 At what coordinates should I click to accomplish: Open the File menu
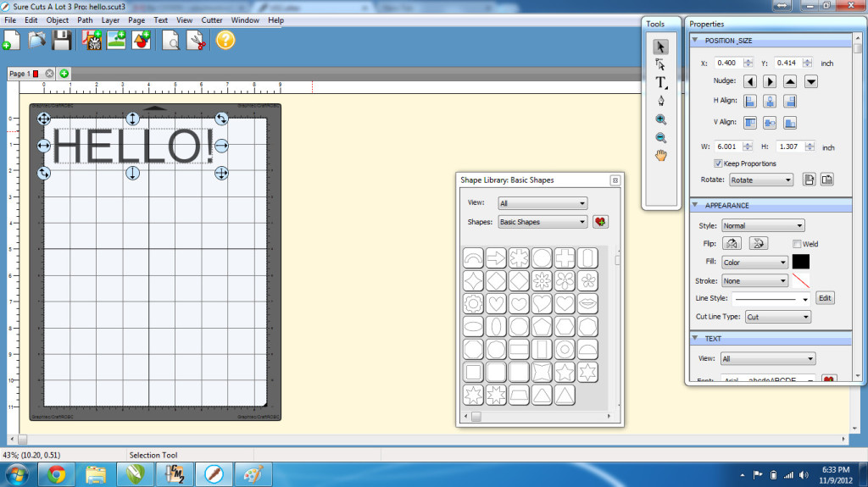point(10,20)
